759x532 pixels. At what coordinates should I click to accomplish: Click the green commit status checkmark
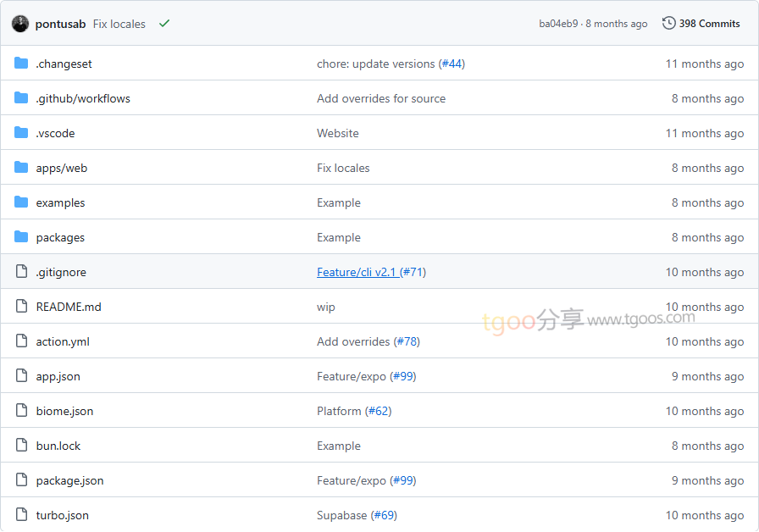pyautogui.click(x=164, y=24)
